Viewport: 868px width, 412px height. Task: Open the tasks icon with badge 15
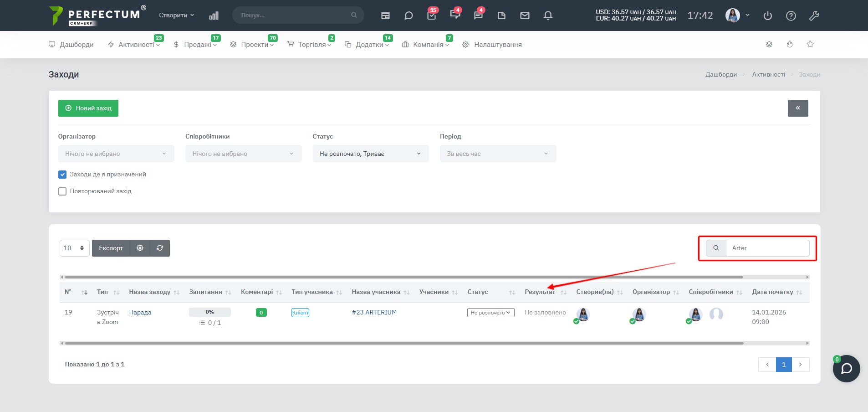point(432,15)
